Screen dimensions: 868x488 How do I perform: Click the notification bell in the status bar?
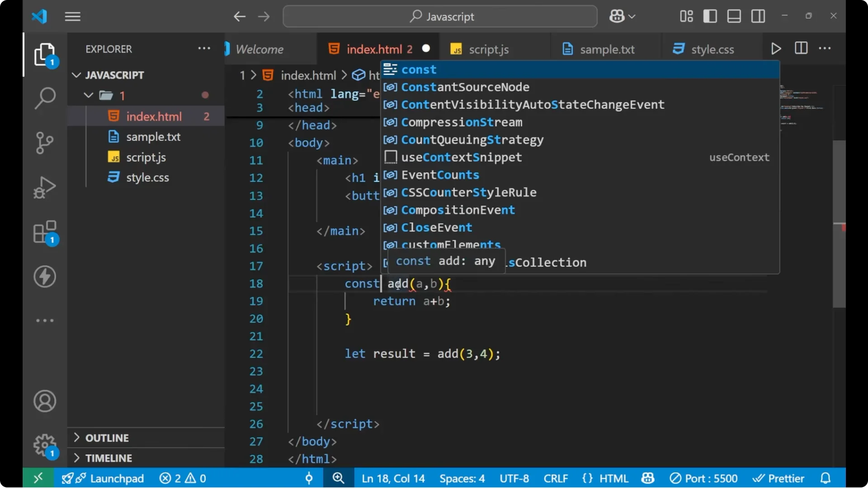click(826, 478)
